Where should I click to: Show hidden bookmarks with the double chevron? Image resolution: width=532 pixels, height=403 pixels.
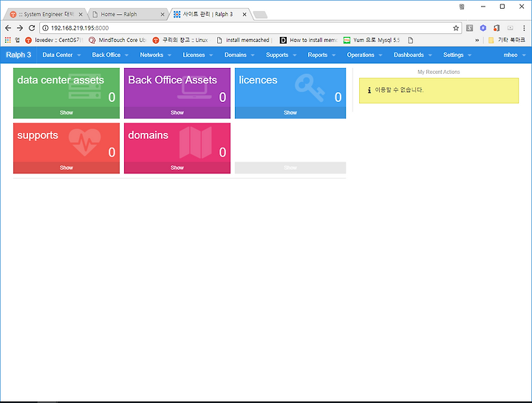coord(477,40)
